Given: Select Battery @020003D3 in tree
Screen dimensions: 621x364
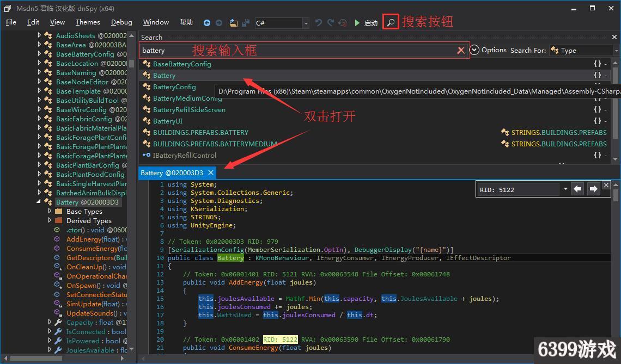Looking at the screenshot, I should click(87, 202).
